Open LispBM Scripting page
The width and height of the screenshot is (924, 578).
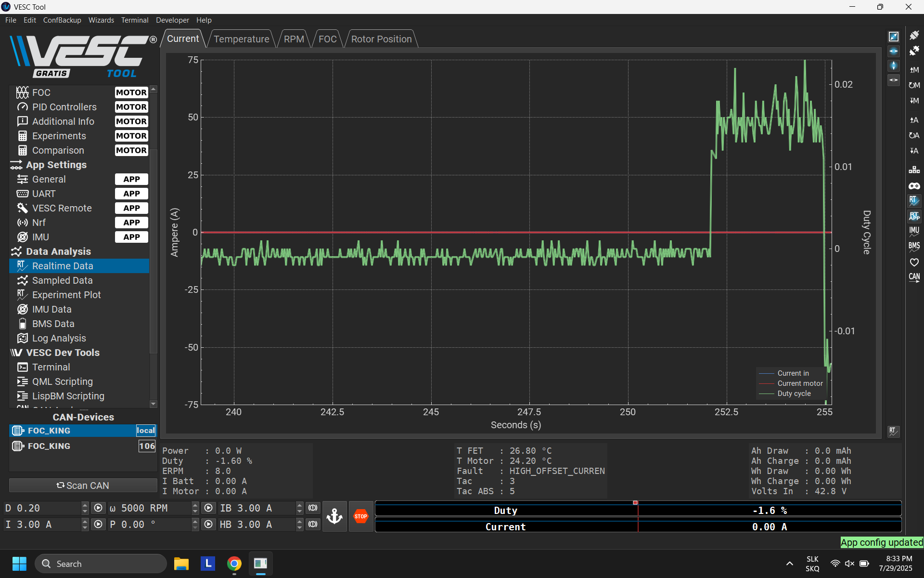79,396
